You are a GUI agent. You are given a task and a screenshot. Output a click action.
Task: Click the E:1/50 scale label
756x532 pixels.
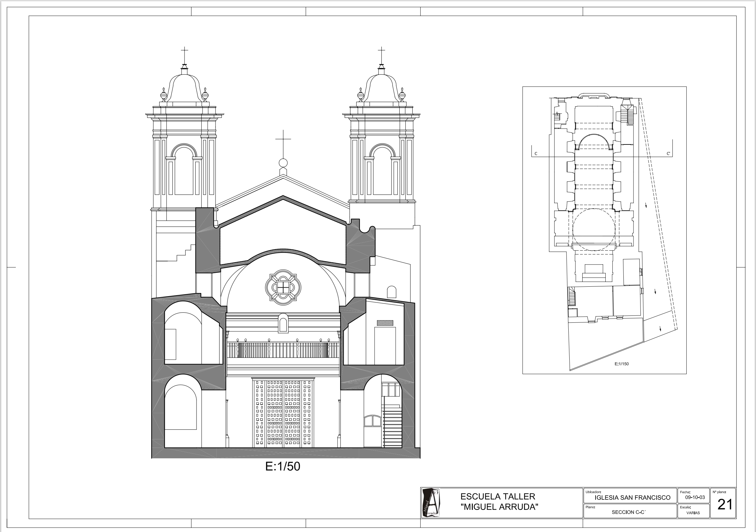[283, 467]
